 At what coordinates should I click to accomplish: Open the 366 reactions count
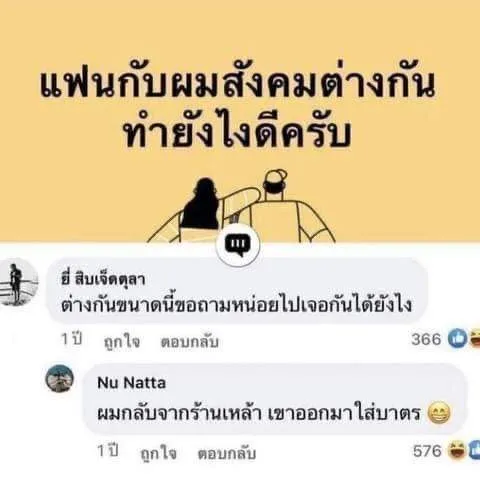coord(426,339)
